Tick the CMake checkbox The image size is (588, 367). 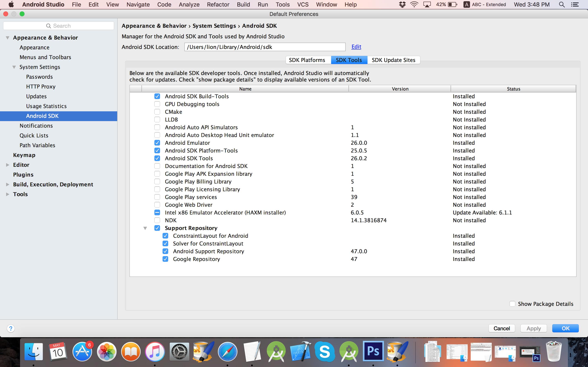(x=157, y=112)
